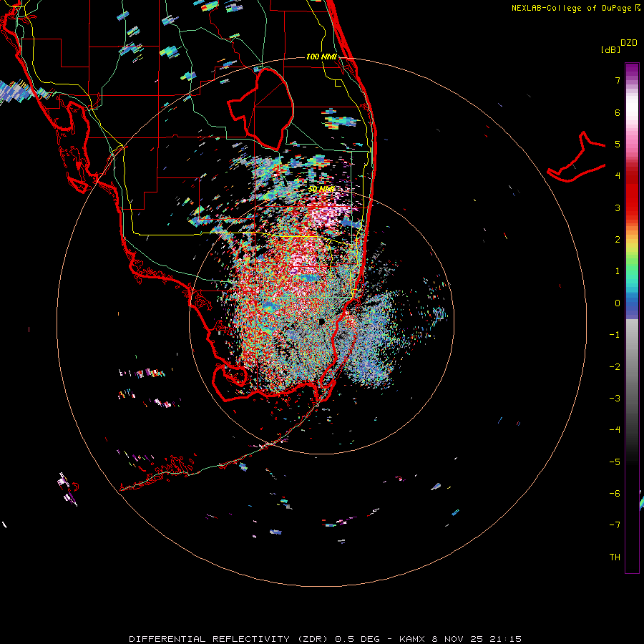Click the 7 value on the color scale
Screen dimensions: 644x644
click(618, 80)
